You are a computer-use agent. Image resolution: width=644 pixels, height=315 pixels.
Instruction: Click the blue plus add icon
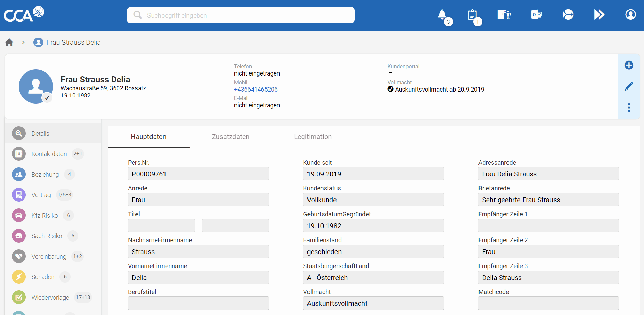pos(629,65)
